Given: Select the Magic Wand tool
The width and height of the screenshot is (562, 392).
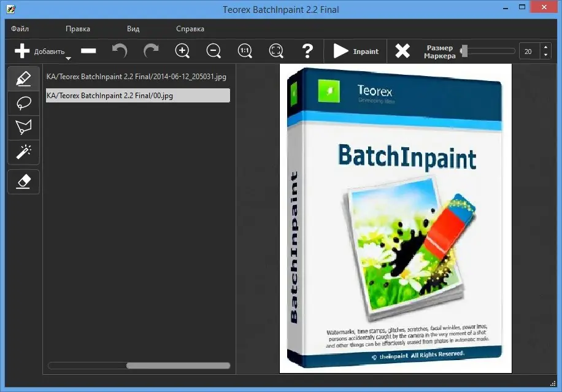Looking at the screenshot, I should [24, 152].
